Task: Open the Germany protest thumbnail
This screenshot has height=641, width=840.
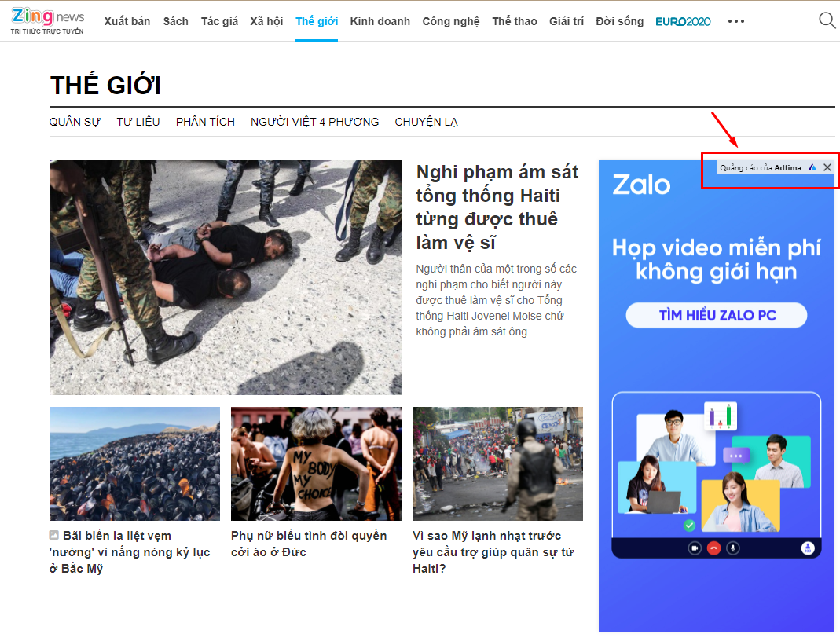Action: [316, 463]
